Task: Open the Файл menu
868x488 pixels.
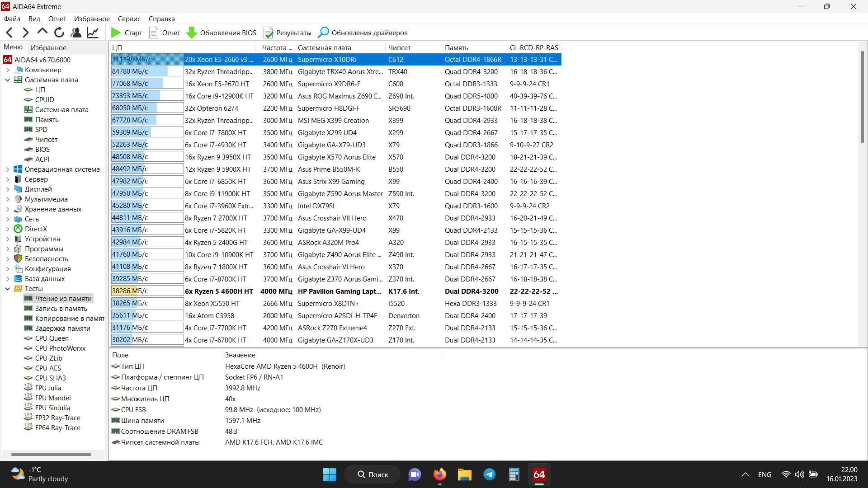Action: coord(12,19)
